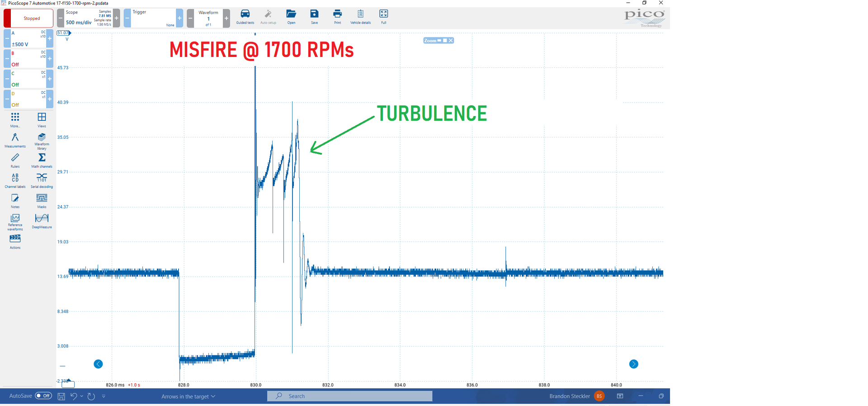This screenshot has width=868, height=406.
Task: Restore the Zoom overview box size
Action: pos(445,41)
